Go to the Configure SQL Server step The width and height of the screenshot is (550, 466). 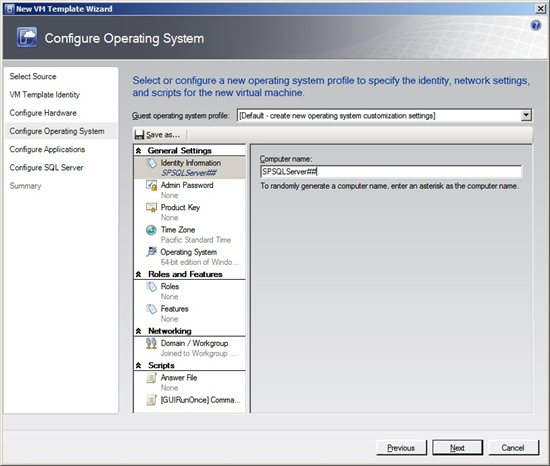tap(46, 168)
